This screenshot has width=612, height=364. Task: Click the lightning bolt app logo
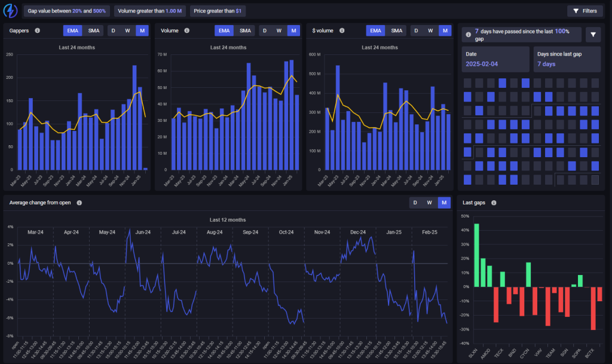10,11
